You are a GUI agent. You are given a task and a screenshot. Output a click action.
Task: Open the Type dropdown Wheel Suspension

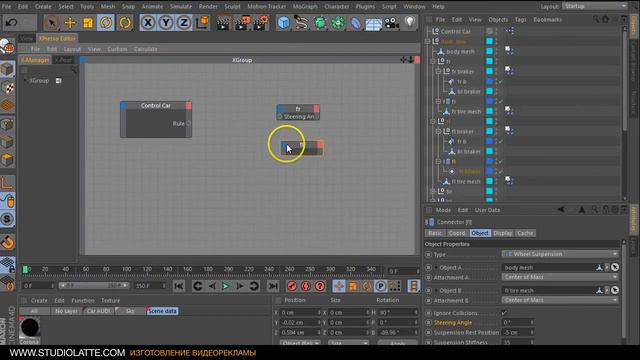560,254
